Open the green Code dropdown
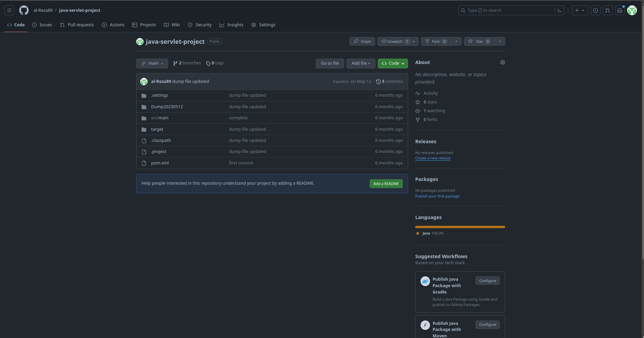This screenshot has height=338, width=644. [x=393, y=63]
